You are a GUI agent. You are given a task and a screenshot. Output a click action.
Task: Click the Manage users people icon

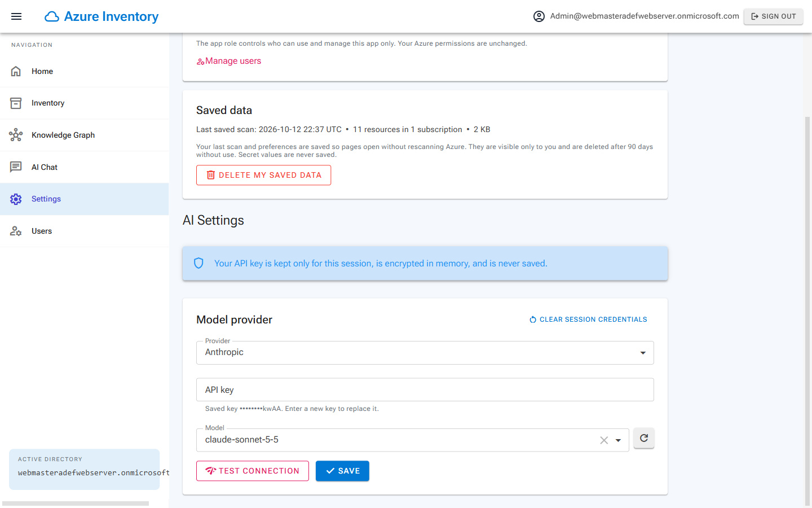[200, 62]
